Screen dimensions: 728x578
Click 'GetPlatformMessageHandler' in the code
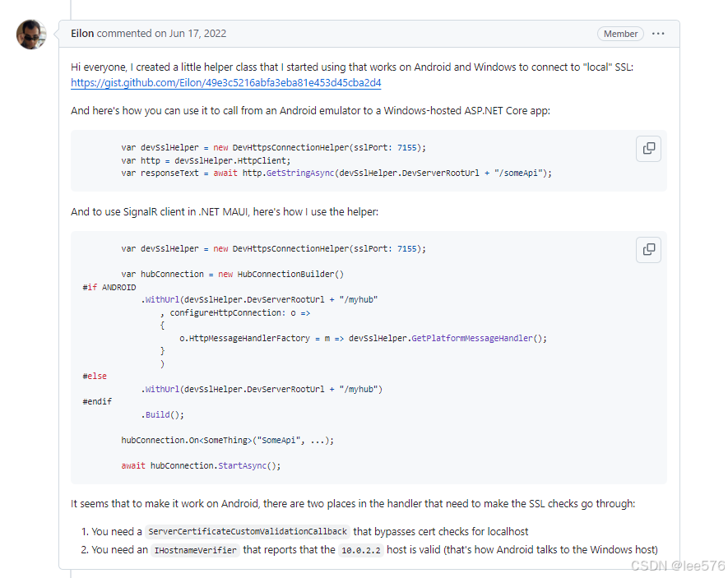[471, 338]
